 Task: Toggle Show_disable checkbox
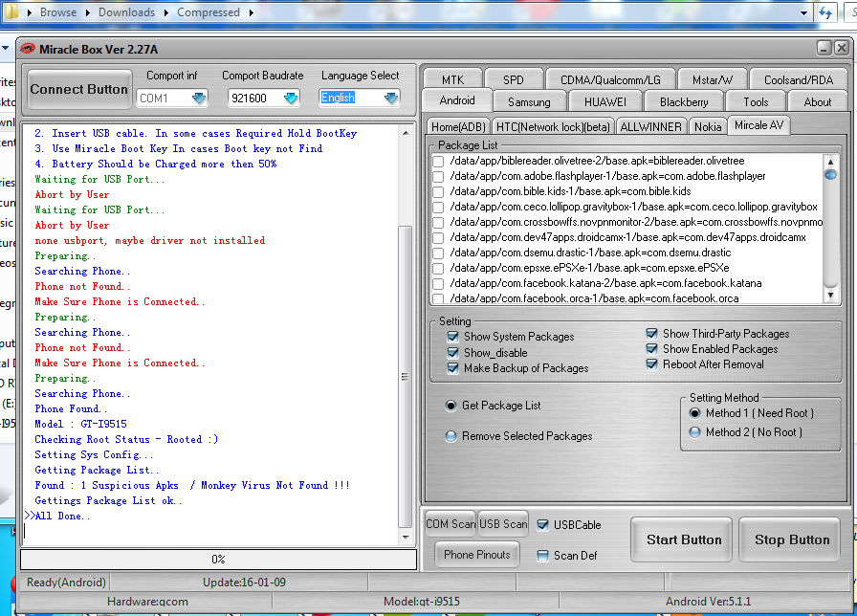452,353
